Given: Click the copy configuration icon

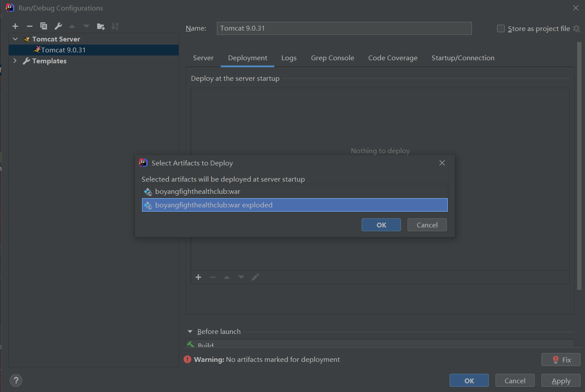Looking at the screenshot, I should pos(44,26).
